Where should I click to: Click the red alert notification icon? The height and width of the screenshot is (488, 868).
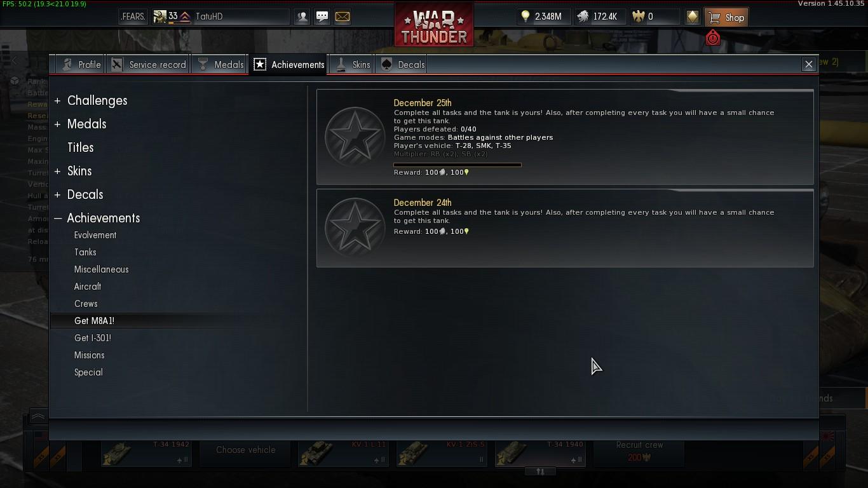(713, 39)
